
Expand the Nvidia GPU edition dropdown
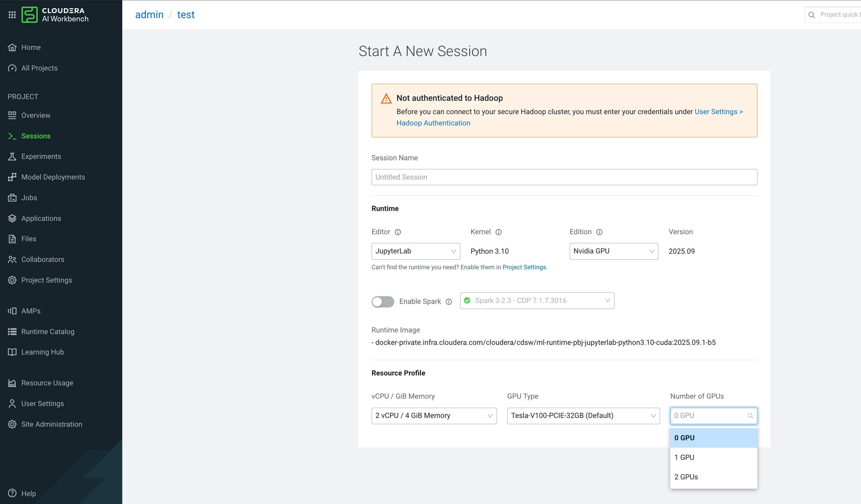tap(614, 251)
